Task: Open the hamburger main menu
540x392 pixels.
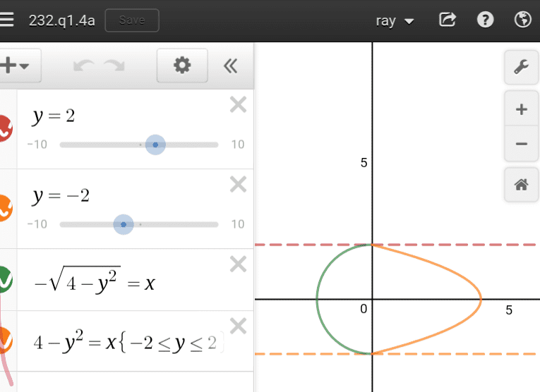Action: coord(6,20)
